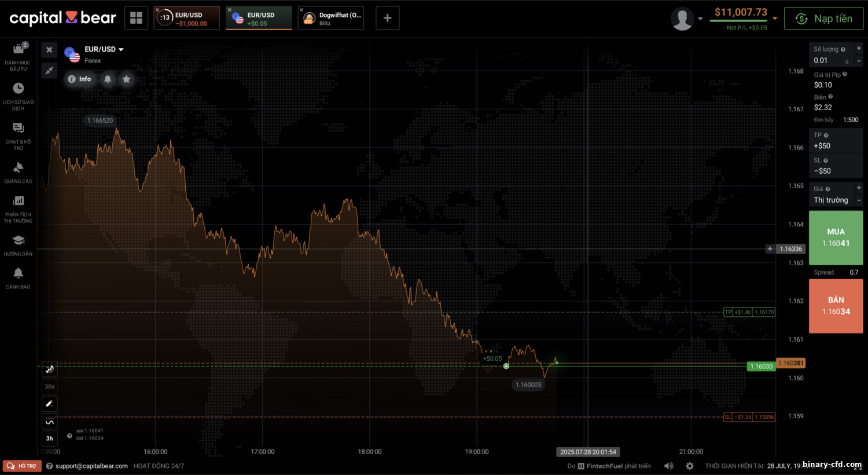Switch to the Dogwifhat Blitz tab
The width and height of the screenshot is (868, 475).
point(331,19)
